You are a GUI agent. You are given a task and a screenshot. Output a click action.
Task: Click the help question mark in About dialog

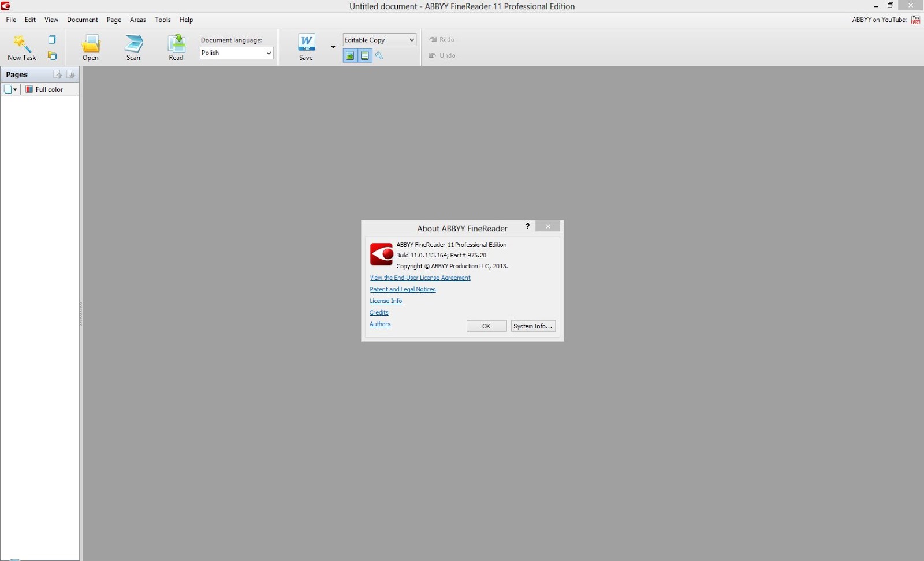click(528, 226)
